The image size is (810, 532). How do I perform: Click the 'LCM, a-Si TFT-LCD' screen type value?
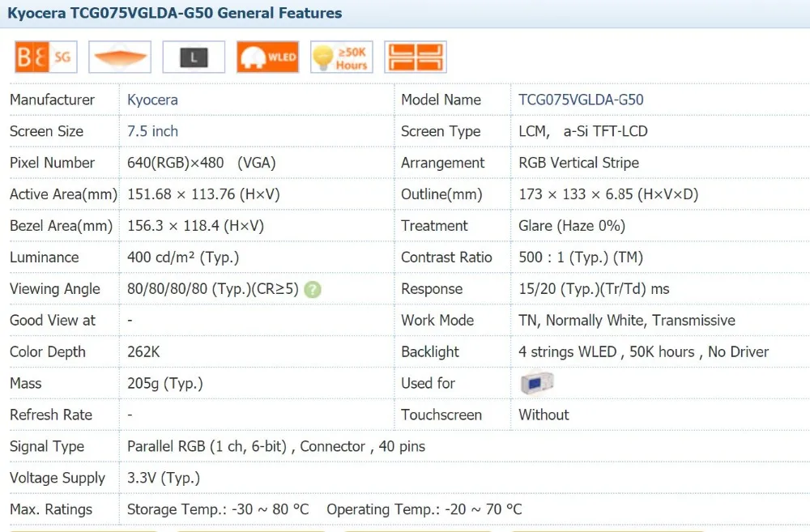pyautogui.click(x=583, y=131)
